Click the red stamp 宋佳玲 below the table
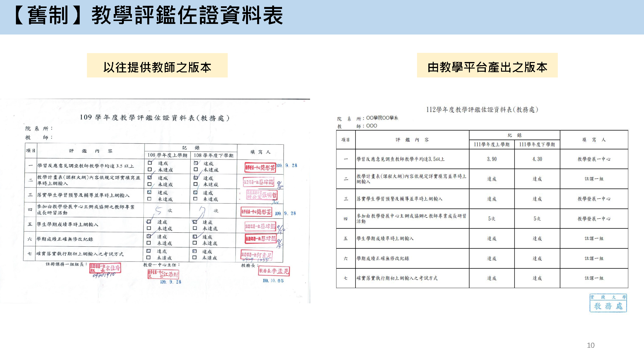This screenshot has height=362, width=644. tap(105, 268)
